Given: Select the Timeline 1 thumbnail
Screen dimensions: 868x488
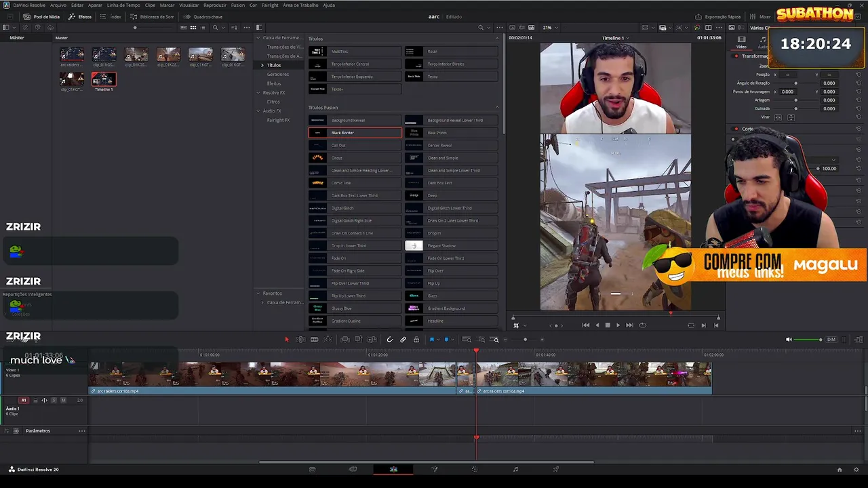Looking at the screenshot, I should [104, 79].
